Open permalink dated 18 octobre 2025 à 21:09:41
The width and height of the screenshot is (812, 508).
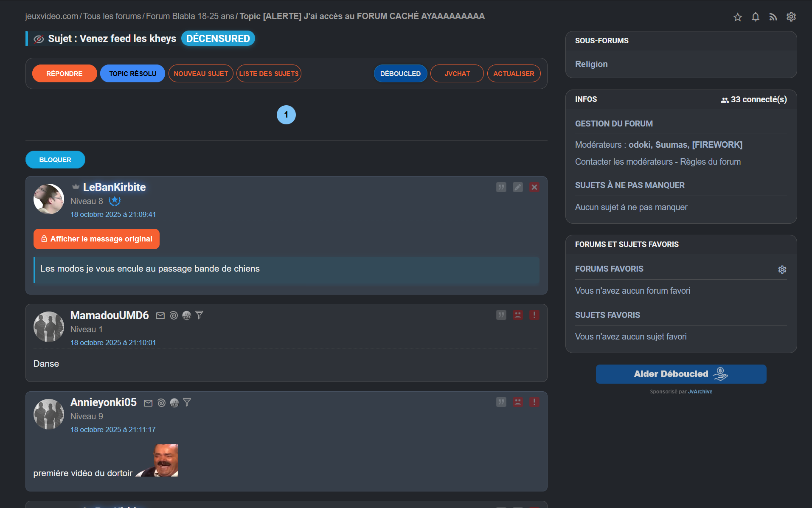click(113, 214)
